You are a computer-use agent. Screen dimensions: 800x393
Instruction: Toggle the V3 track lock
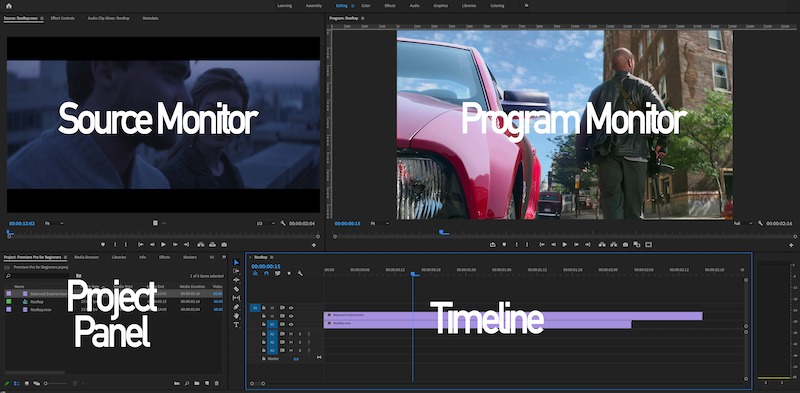[264, 308]
